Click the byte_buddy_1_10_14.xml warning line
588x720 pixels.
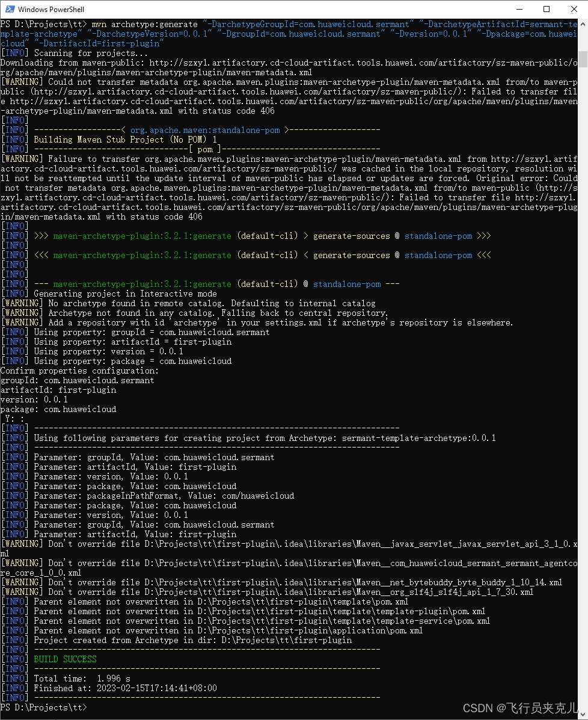(x=281, y=582)
